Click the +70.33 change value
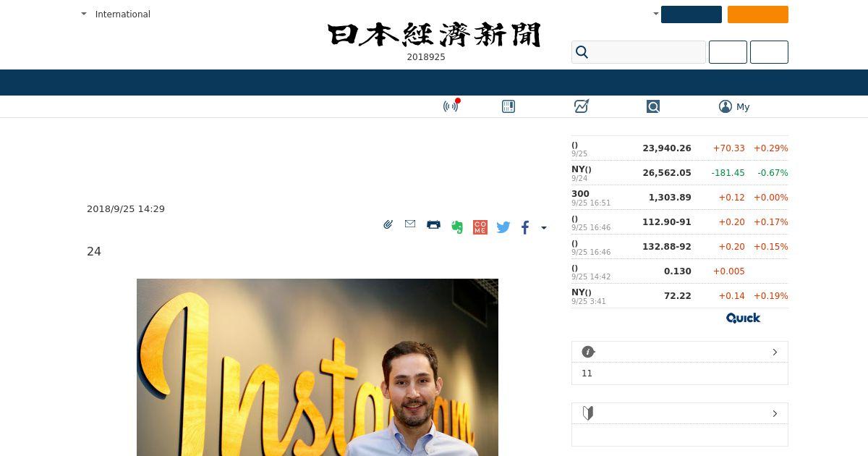868x456 pixels. click(728, 148)
